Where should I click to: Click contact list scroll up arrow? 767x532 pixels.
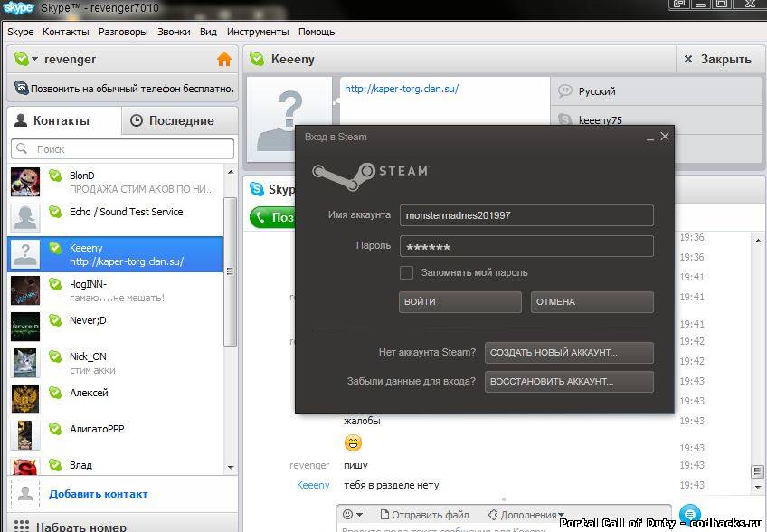pyautogui.click(x=231, y=172)
